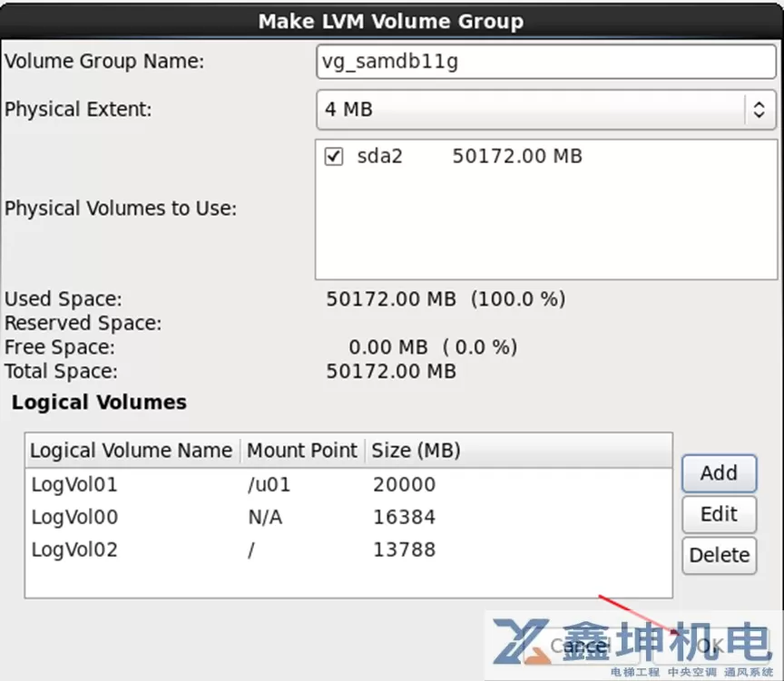Click the 13788 size value
The height and width of the screenshot is (681, 784).
[404, 550]
